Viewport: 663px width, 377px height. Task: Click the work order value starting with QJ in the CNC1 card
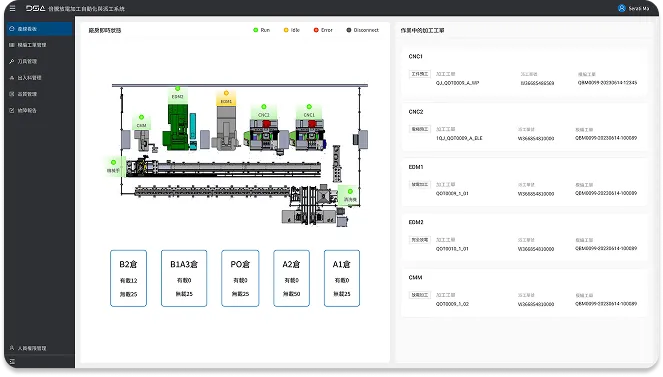click(x=457, y=83)
